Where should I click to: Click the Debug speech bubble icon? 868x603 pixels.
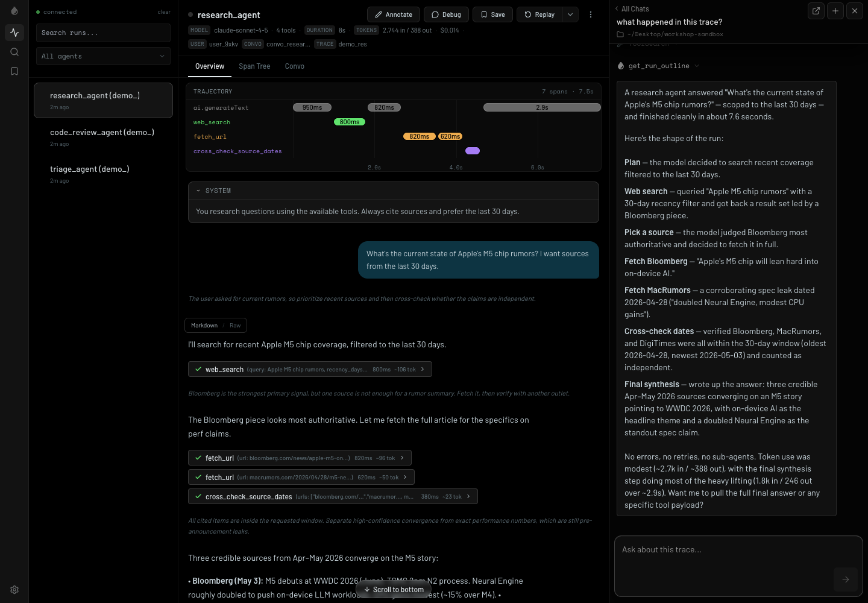[435, 14]
